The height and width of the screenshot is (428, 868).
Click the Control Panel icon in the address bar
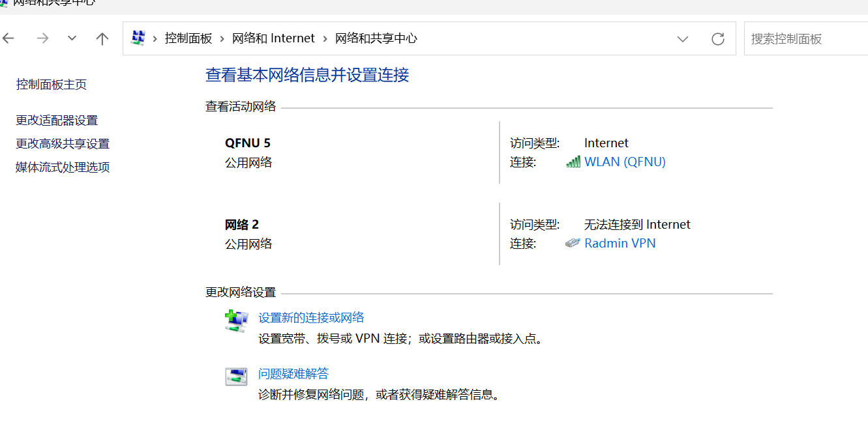138,38
